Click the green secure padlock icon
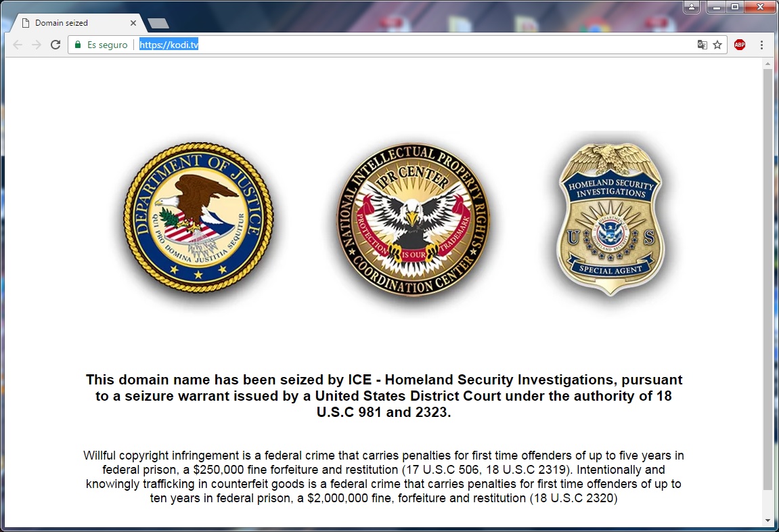The width and height of the screenshot is (779, 532). (78, 45)
